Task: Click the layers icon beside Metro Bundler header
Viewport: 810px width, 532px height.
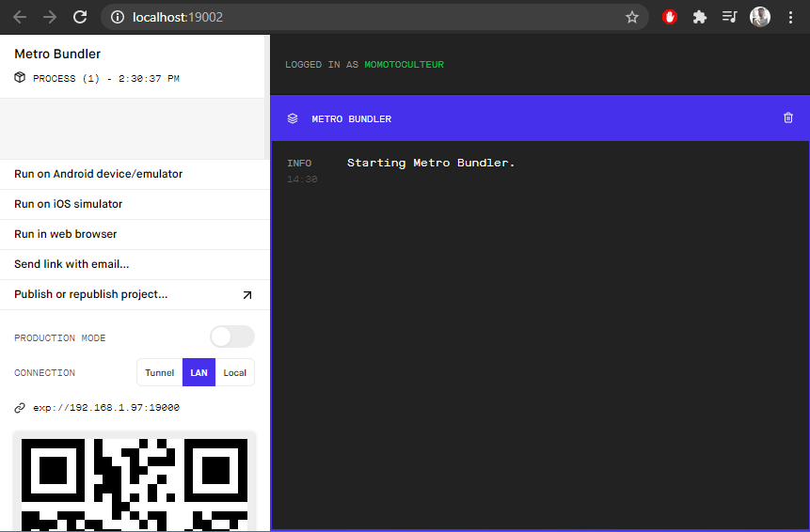Action: [293, 118]
